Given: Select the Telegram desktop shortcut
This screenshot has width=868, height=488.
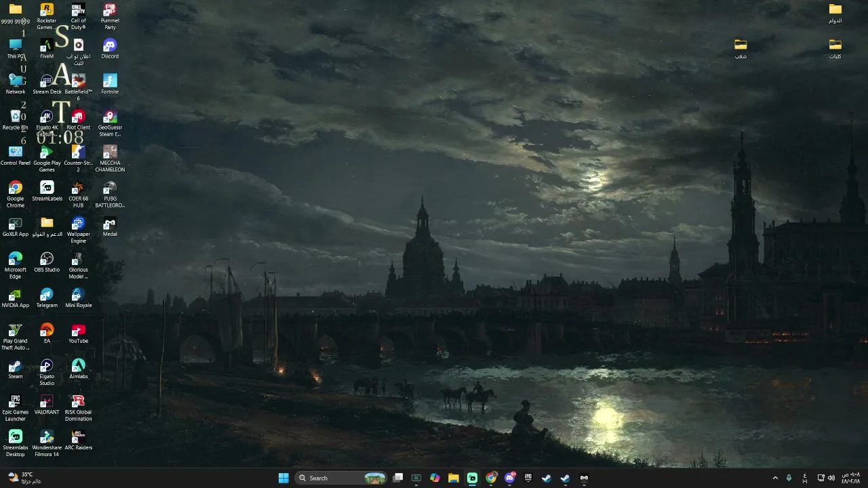Looking at the screenshot, I should [47, 298].
